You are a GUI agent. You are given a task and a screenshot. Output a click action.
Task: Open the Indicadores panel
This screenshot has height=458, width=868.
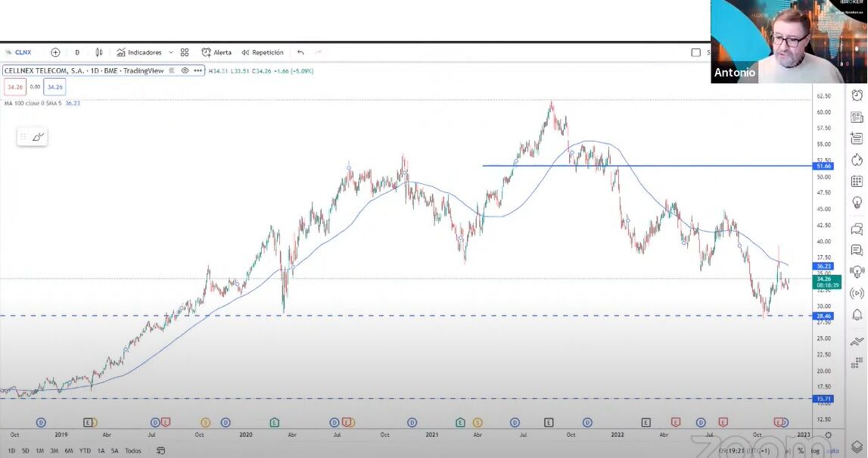tap(139, 52)
